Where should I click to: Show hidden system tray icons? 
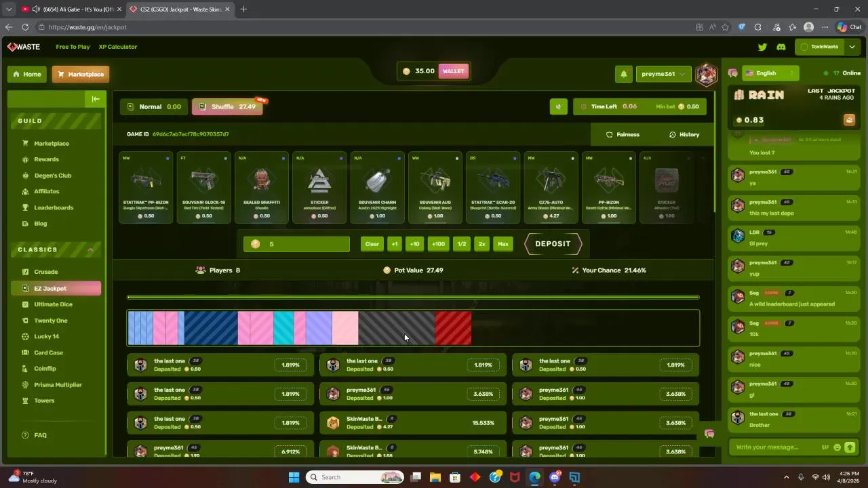pyautogui.click(x=787, y=477)
